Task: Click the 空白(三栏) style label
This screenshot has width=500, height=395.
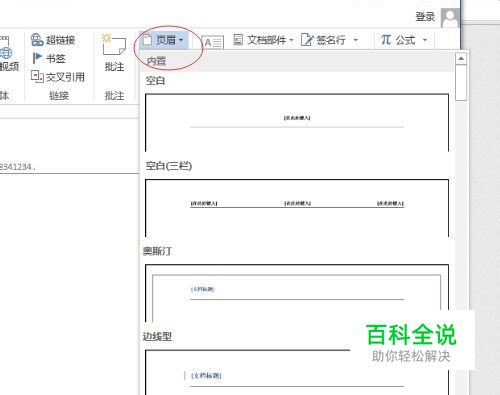Action: click(x=169, y=166)
